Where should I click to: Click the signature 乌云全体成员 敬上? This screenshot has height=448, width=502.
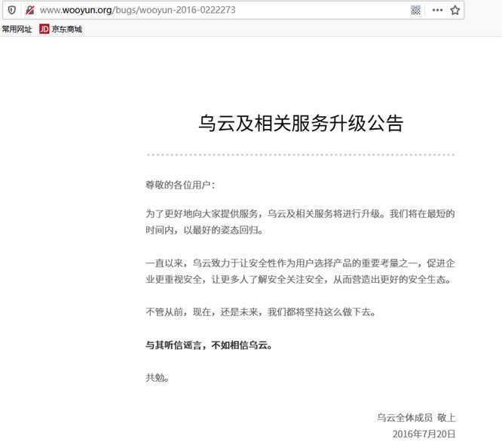[x=416, y=418]
